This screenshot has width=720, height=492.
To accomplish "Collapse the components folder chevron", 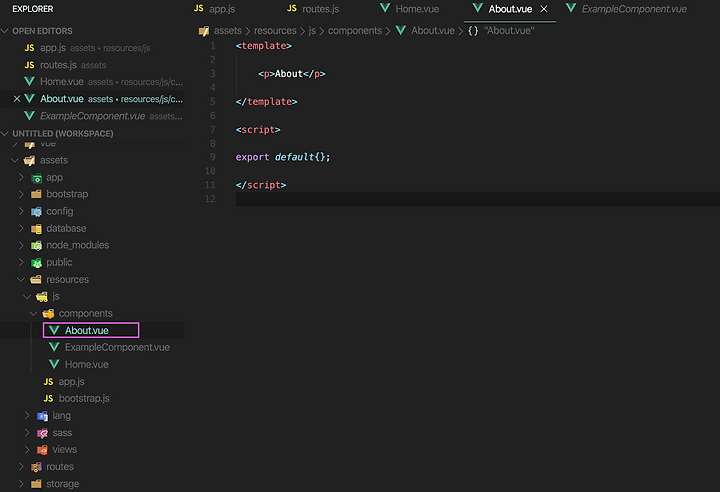I will click(34, 314).
